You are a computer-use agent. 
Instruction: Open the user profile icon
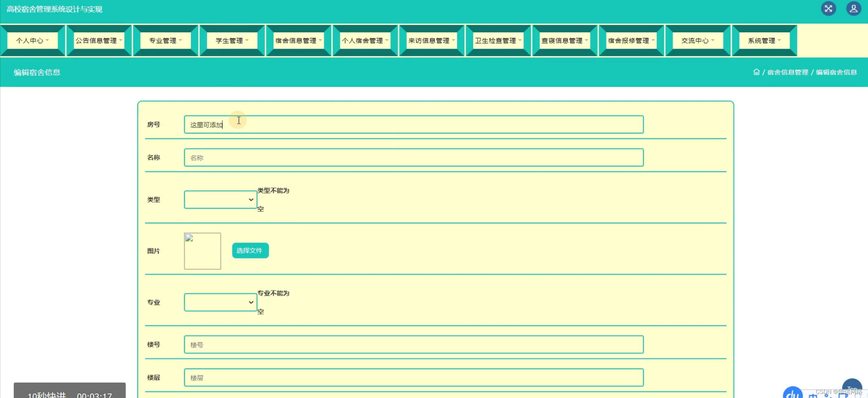pyautogui.click(x=853, y=9)
